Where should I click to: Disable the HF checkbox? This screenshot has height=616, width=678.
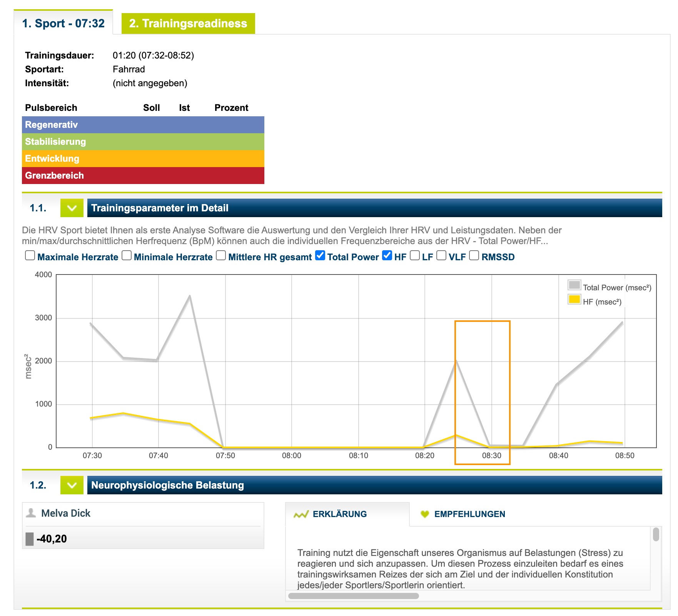click(x=387, y=256)
